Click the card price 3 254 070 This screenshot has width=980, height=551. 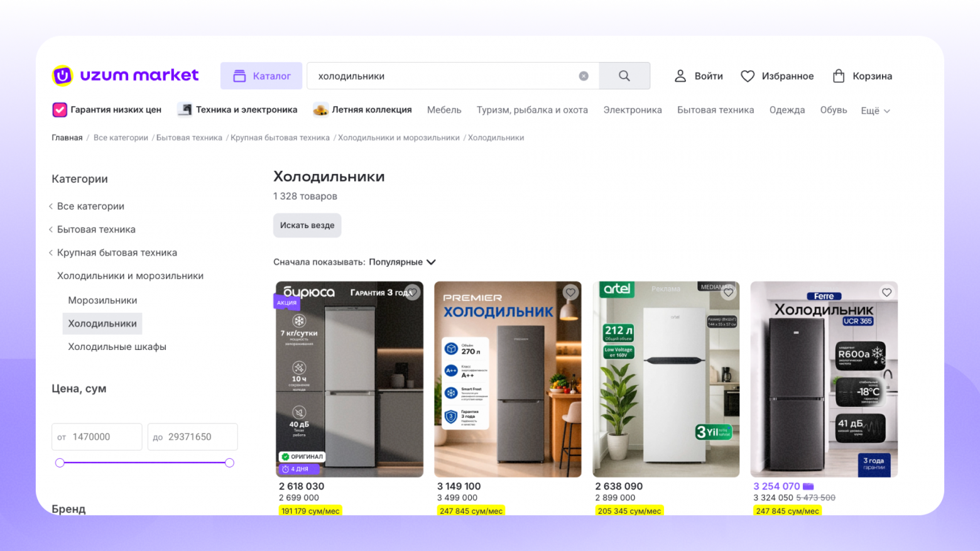pyautogui.click(x=776, y=486)
